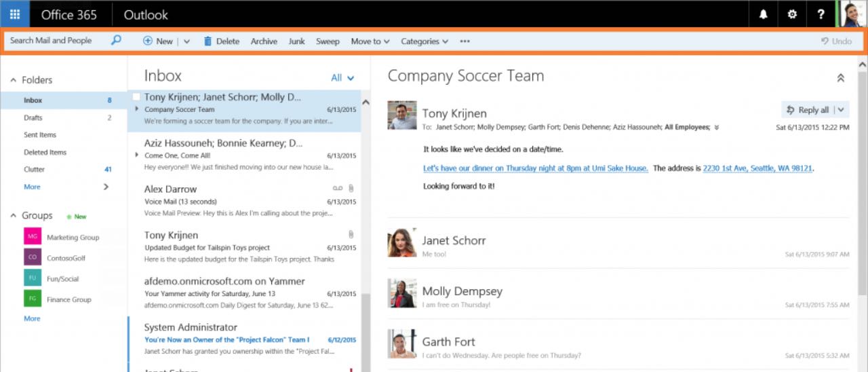
Task: Select the Finance Group tile icon
Action: tap(33, 299)
